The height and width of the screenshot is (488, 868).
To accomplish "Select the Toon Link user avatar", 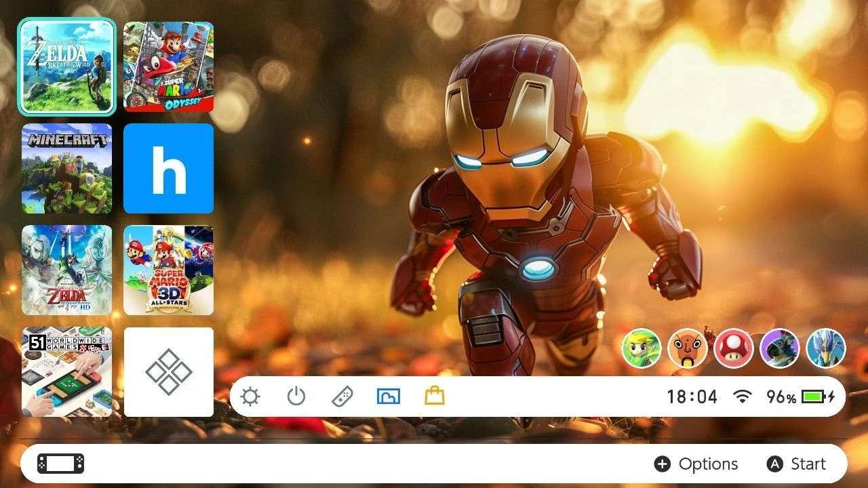I will [641, 348].
